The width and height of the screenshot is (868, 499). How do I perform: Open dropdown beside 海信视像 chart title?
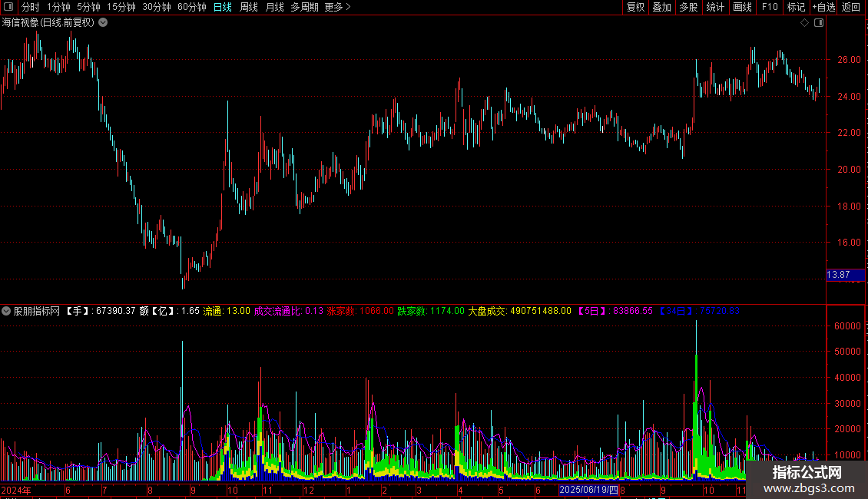pos(103,23)
